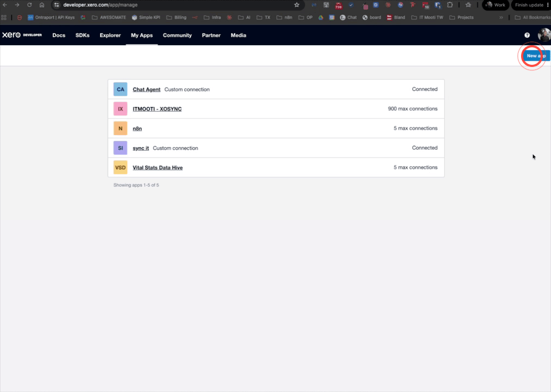Expand the Projects bookmark folder

click(461, 17)
